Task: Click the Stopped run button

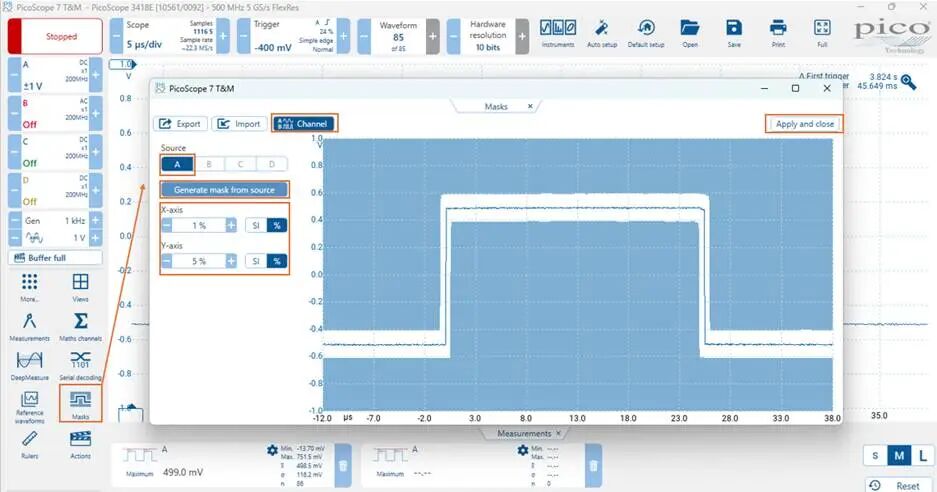Action: pyautogui.click(x=55, y=36)
